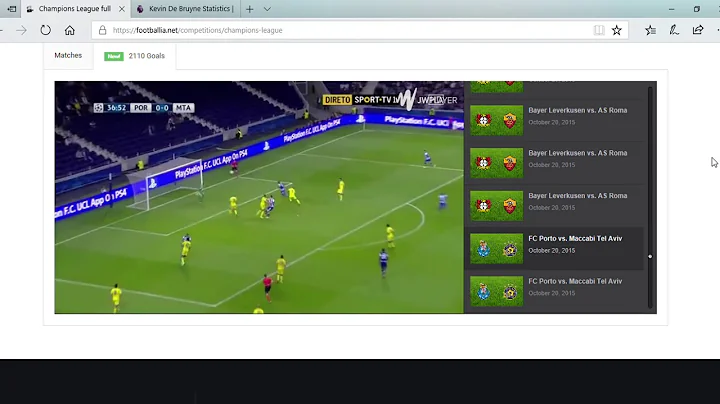
Task: Click the playlist vertical scrollbar
Action: click(650, 197)
